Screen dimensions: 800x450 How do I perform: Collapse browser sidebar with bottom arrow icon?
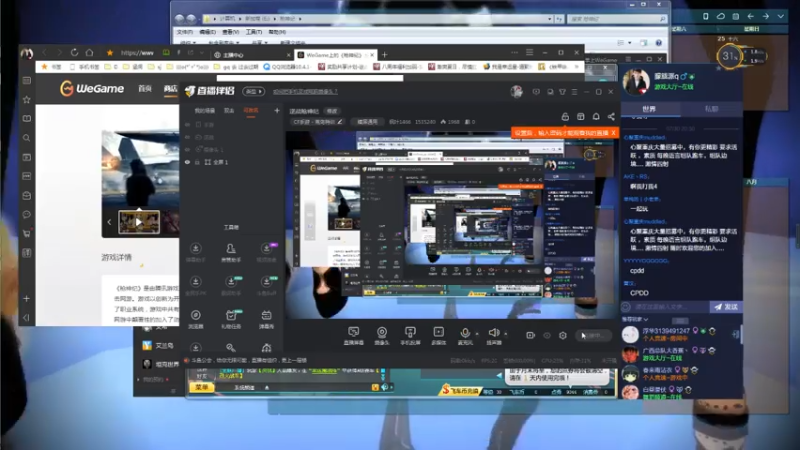[27, 317]
